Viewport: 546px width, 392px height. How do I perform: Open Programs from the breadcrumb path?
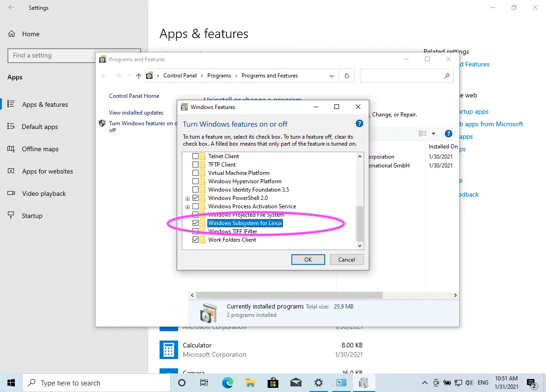[x=219, y=75]
